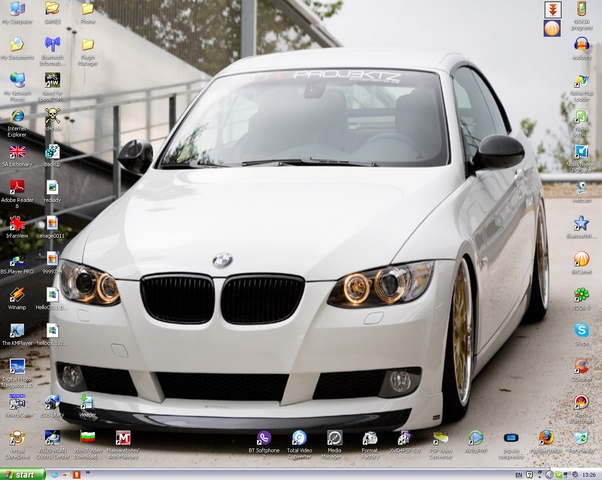Viewport: 602px width, 480px height.
Task: Select the red download-arrow floating icon
Action: coord(552,10)
